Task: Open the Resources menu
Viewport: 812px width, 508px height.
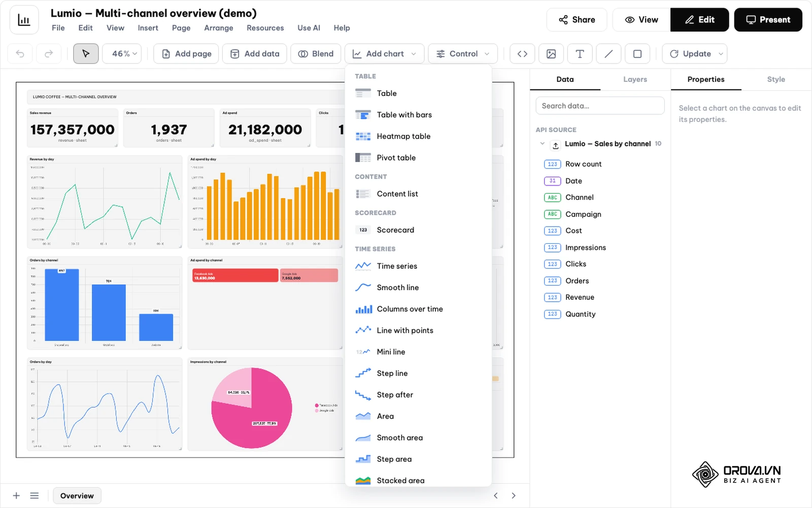Action: coord(265,28)
